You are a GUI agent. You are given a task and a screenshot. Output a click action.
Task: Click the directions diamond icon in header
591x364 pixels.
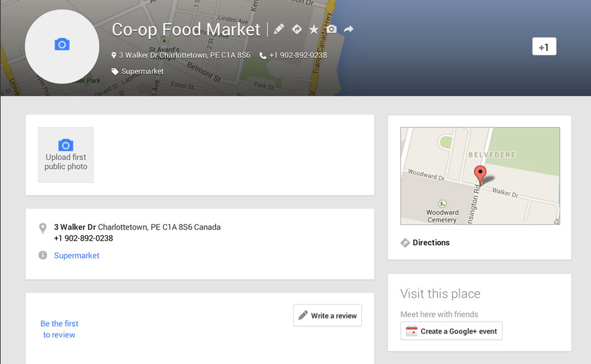click(297, 29)
